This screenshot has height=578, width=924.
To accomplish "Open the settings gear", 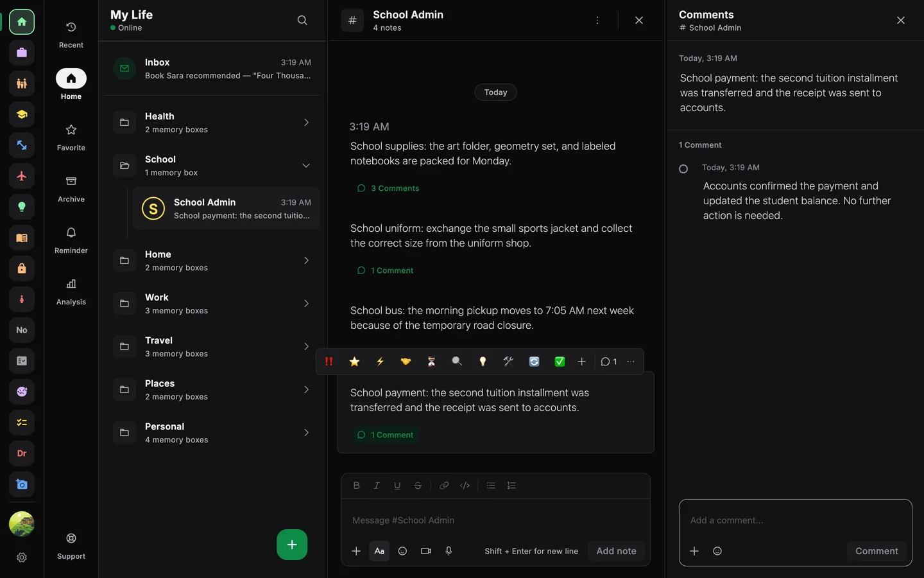I will pyautogui.click(x=22, y=557).
